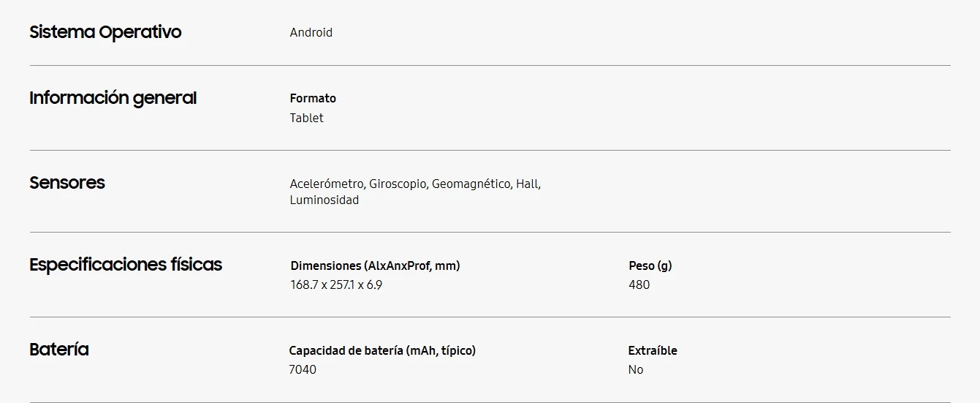980x403 pixels.
Task: Click the Batería section heading
Action: click(59, 350)
